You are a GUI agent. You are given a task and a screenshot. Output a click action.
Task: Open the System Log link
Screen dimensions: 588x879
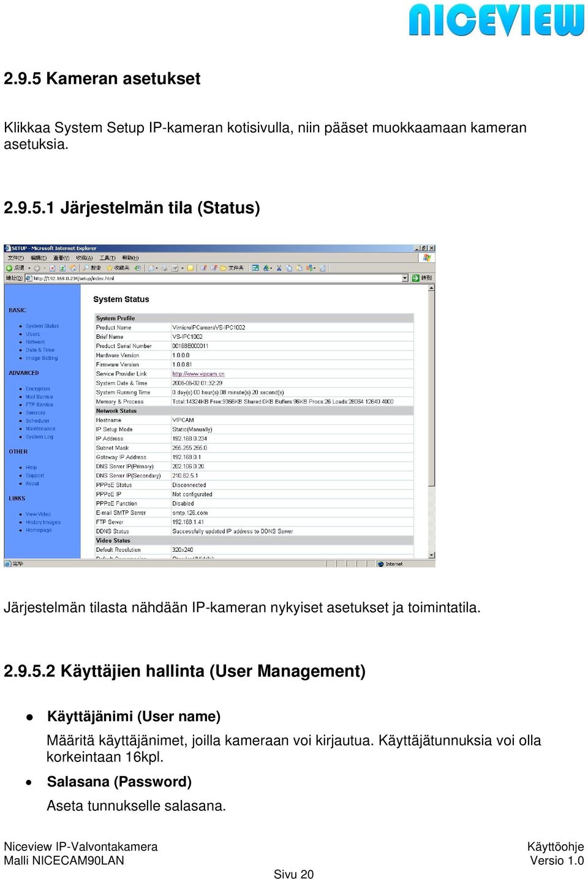39,436
